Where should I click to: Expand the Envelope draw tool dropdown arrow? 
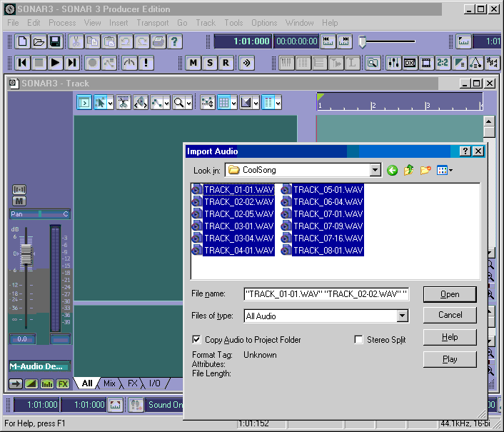[x=167, y=103]
